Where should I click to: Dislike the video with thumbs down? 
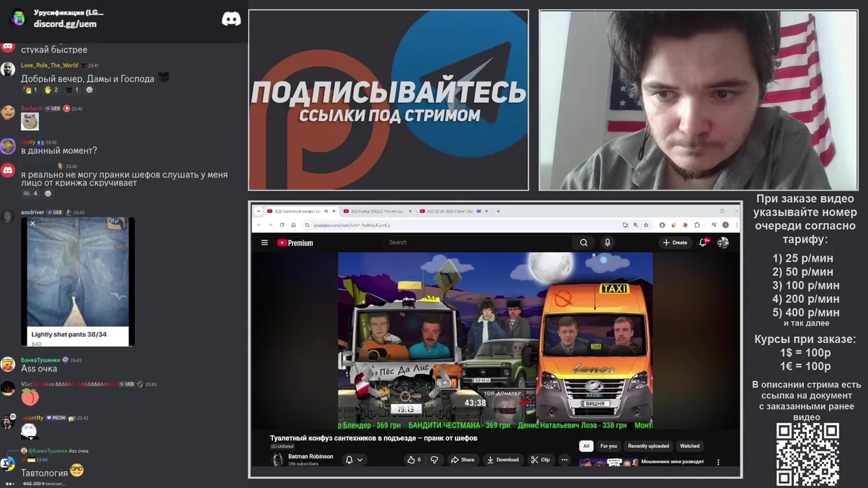pyautogui.click(x=435, y=460)
